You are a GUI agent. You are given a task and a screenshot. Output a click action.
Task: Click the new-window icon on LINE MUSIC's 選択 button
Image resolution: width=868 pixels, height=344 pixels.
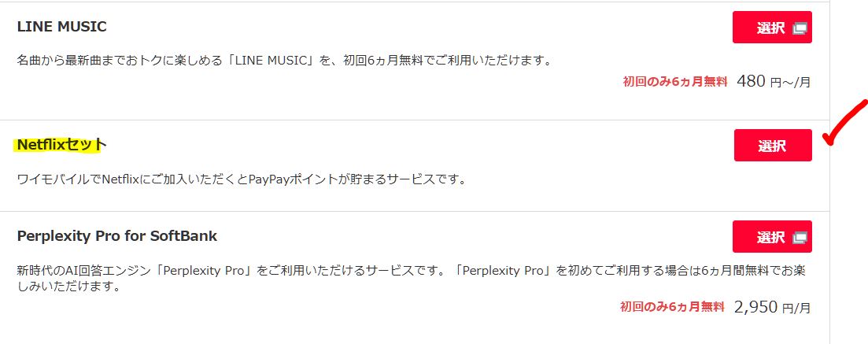(x=800, y=28)
